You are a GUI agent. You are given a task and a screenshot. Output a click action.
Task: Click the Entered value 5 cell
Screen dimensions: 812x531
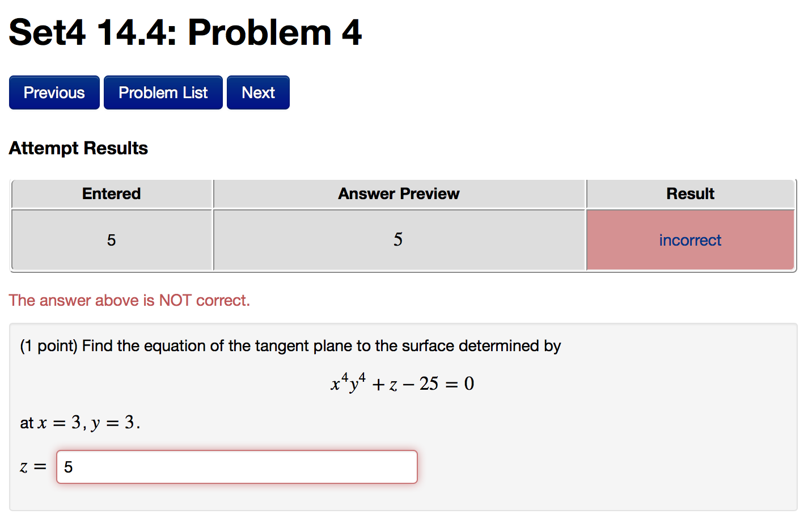coord(111,240)
